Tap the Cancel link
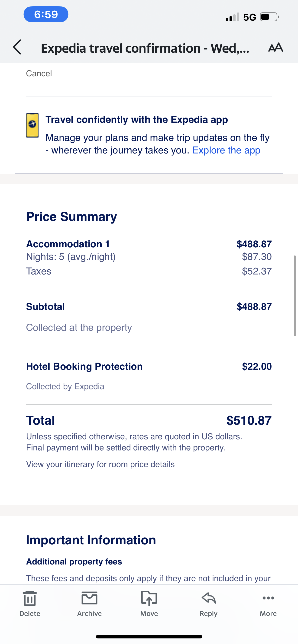The height and width of the screenshot is (644, 298). click(x=39, y=73)
